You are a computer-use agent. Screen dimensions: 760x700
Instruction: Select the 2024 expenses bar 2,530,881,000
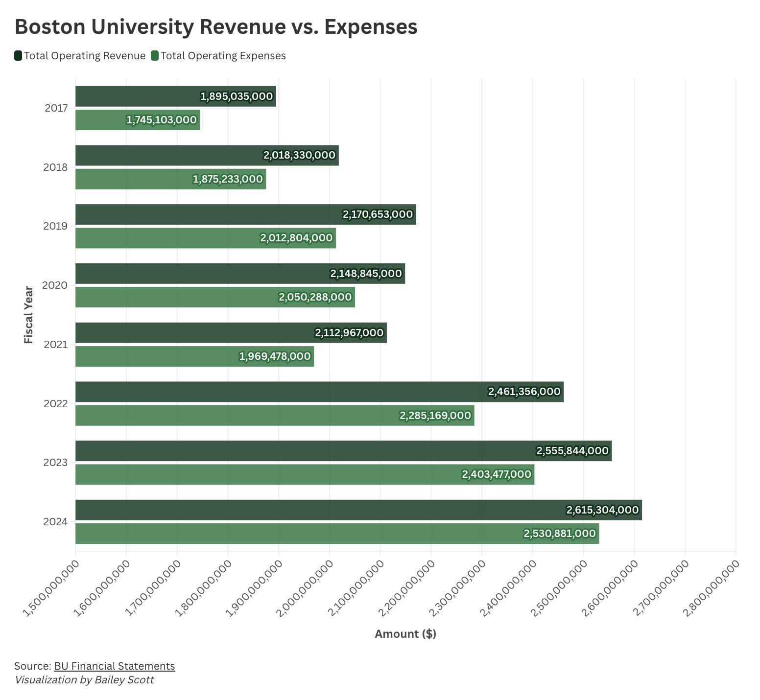pos(337,534)
